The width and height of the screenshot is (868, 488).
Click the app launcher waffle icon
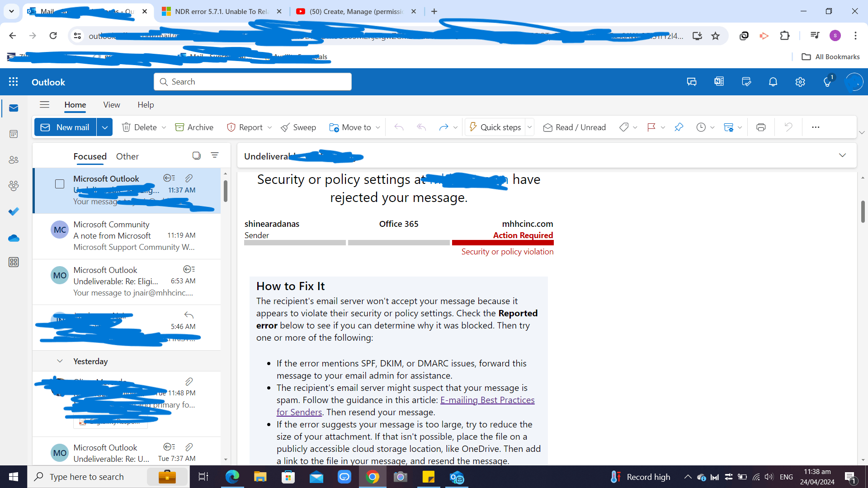pos(14,82)
